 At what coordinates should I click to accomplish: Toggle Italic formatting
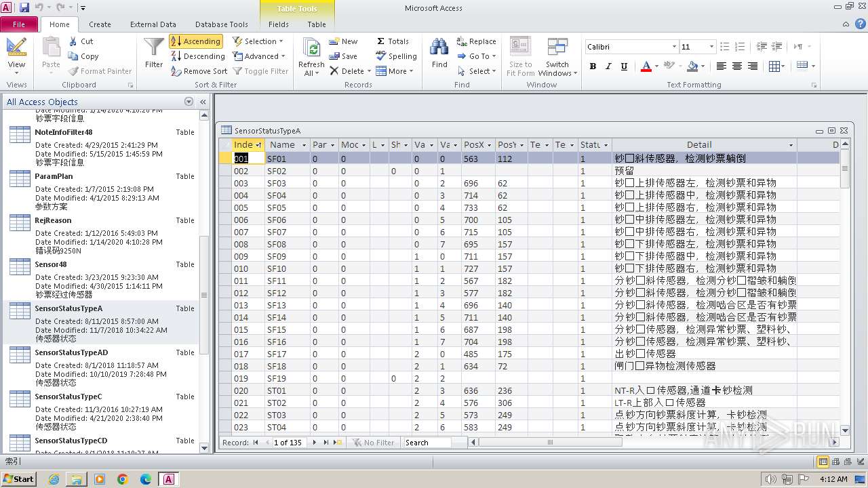(x=608, y=66)
